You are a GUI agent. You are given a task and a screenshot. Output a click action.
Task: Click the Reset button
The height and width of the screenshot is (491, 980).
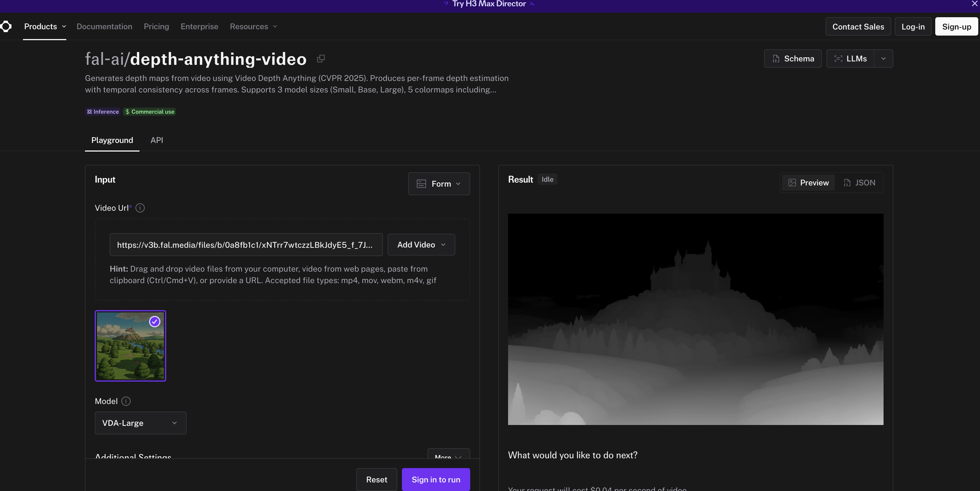click(x=376, y=480)
